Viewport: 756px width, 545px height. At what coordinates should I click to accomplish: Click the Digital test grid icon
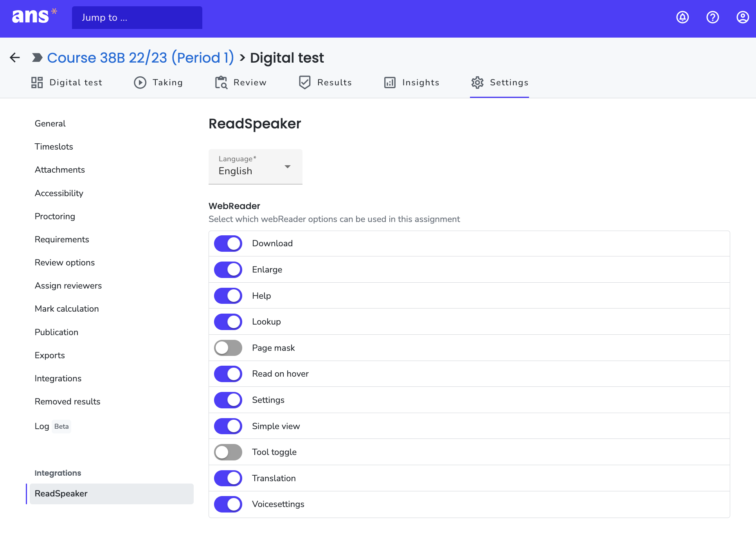pyautogui.click(x=37, y=83)
